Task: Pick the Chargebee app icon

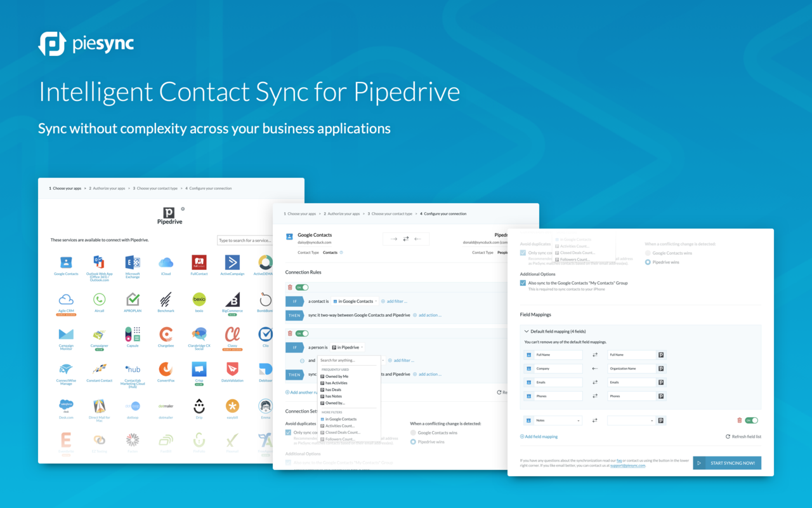Action: pyautogui.click(x=166, y=334)
